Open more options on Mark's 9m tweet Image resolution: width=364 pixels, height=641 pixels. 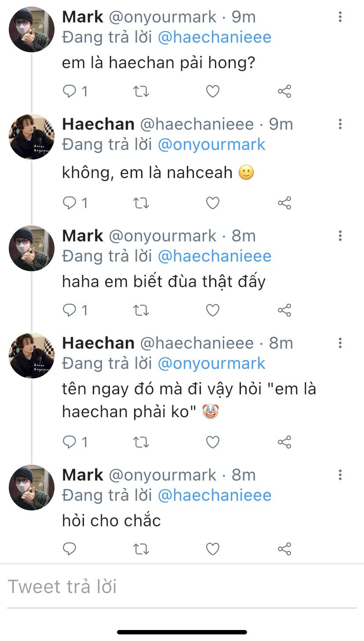(x=340, y=17)
